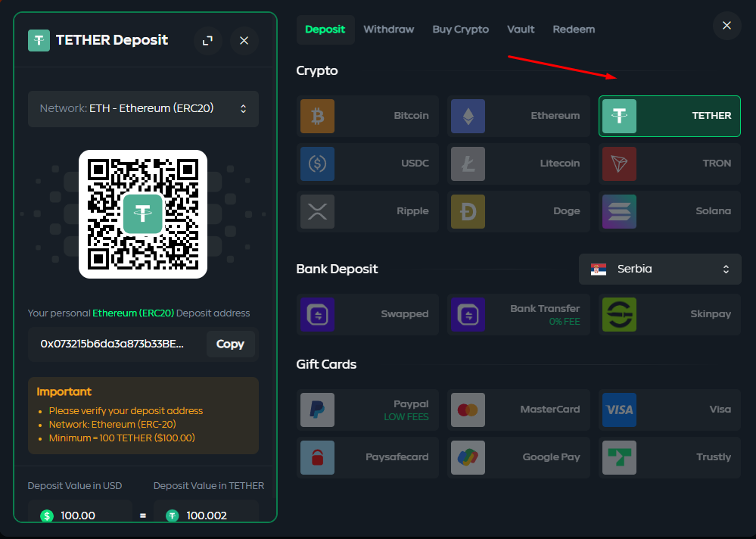Select the Paypal gift card icon

point(317,410)
